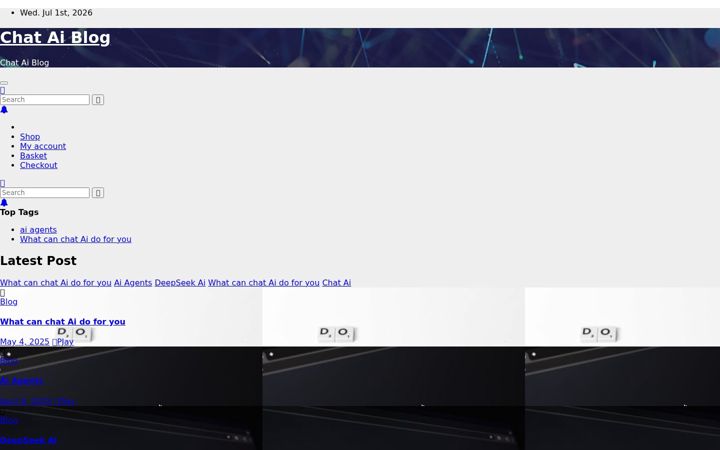Open the Basket menu link
The height and width of the screenshot is (450, 720).
(33, 156)
